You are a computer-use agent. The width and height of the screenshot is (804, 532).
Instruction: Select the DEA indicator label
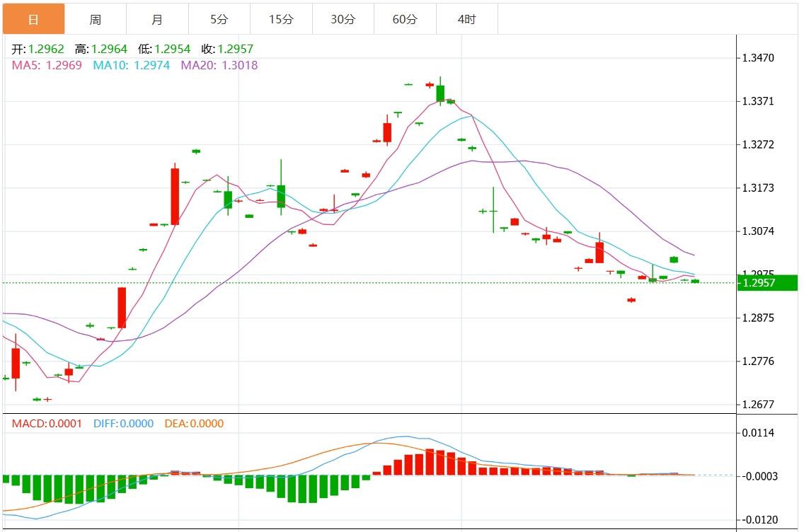pos(193,424)
